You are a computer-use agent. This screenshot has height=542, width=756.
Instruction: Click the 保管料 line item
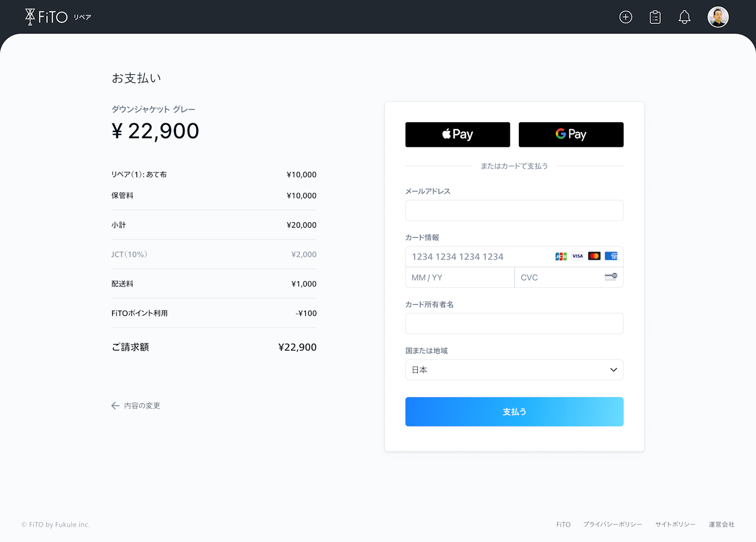[x=122, y=195]
